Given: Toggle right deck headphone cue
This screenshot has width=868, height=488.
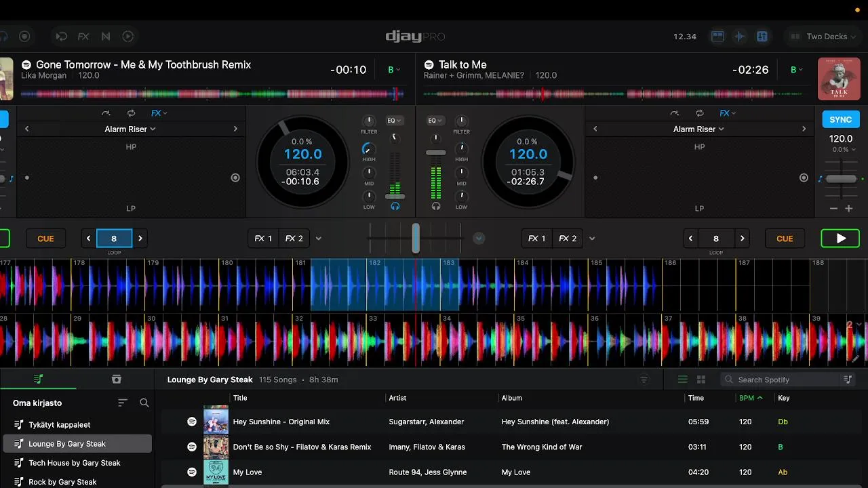Looking at the screenshot, I should (x=435, y=206).
